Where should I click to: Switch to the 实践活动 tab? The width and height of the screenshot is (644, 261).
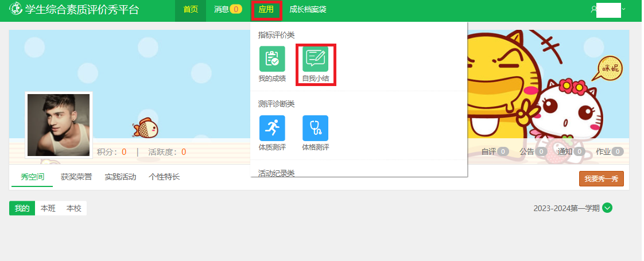click(x=121, y=177)
